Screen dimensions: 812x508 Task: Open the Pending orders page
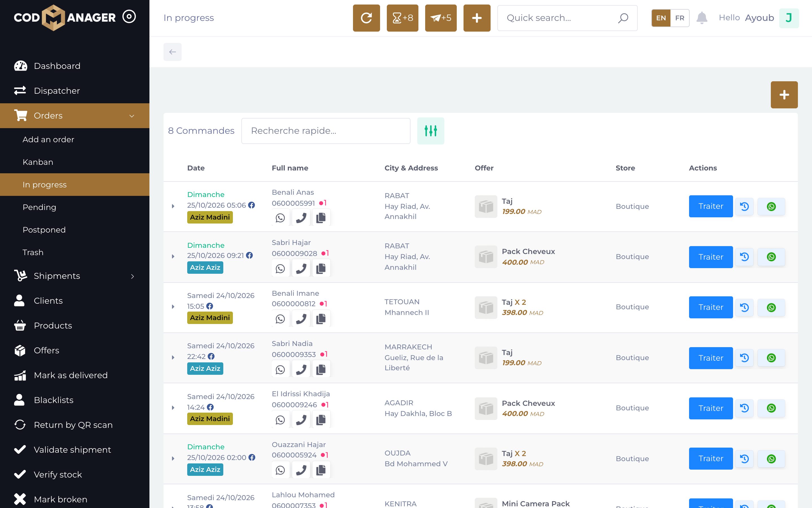click(x=74, y=207)
